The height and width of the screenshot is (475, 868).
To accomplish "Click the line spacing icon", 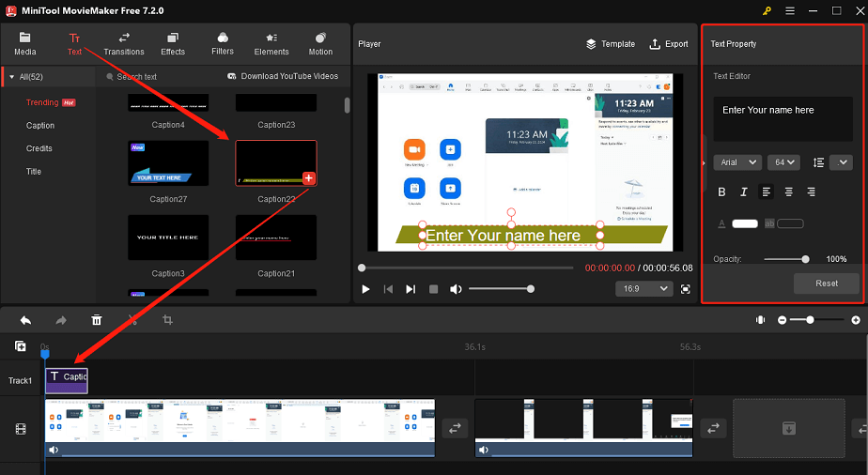I will (x=818, y=162).
